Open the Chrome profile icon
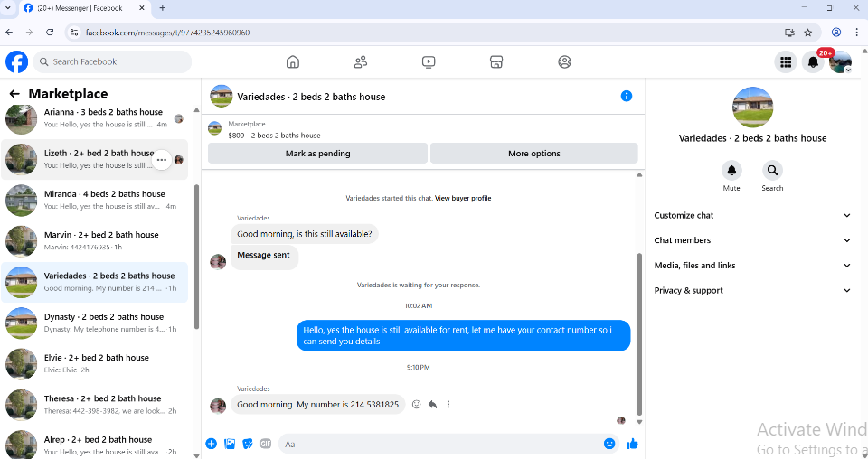The image size is (868, 459). coord(836,32)
